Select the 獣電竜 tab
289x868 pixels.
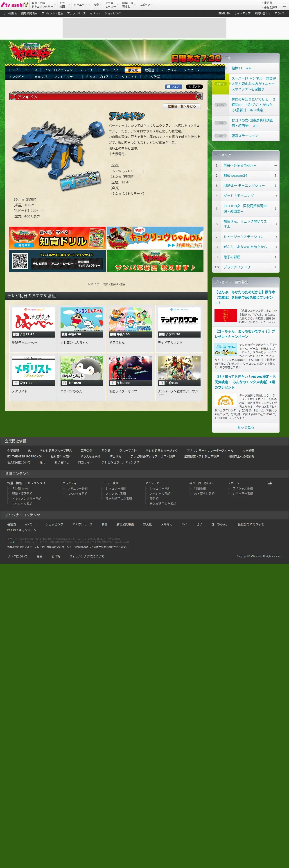[133, 70]
